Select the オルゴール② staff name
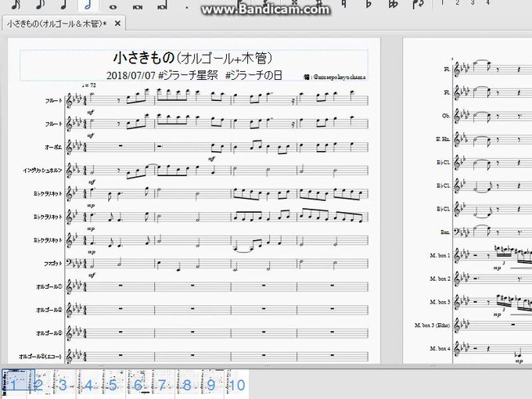Viewport: 532px width, 399px height. click(x=49, y=310)
